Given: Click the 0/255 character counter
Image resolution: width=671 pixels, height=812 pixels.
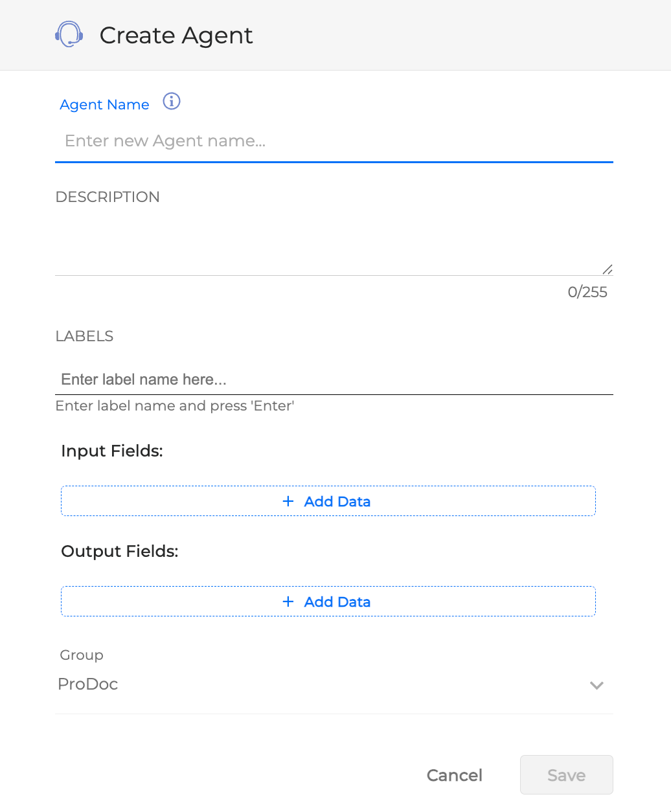Looking at the screenshot, I should 587,292.
